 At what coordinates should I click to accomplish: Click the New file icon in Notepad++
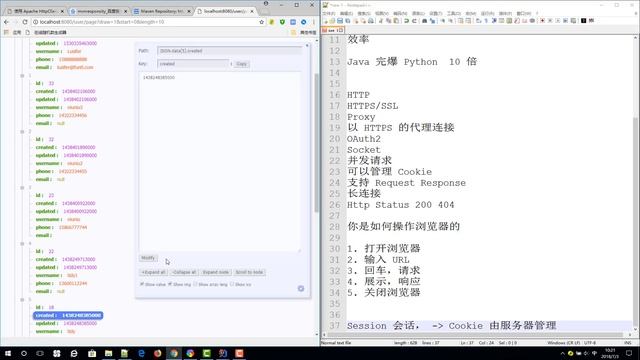325,21
